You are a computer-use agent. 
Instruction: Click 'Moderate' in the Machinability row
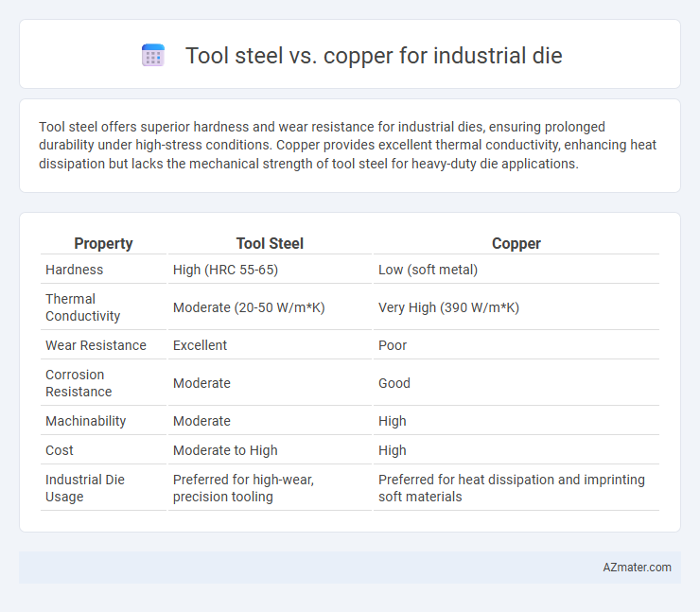201,421
